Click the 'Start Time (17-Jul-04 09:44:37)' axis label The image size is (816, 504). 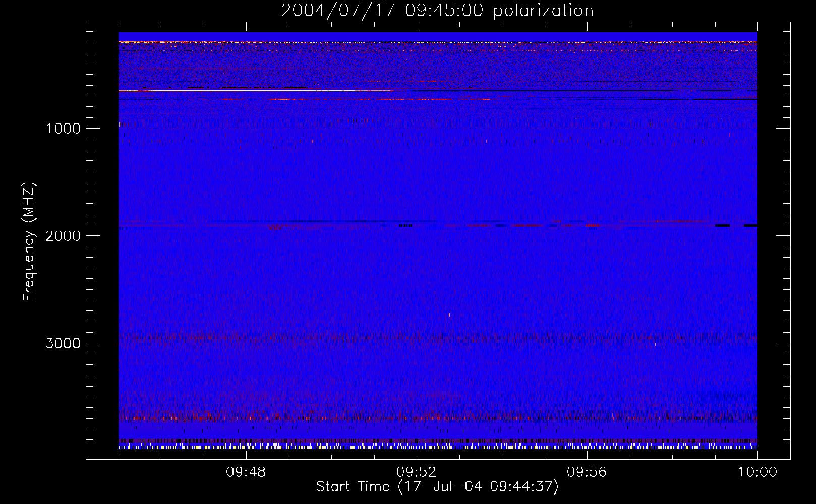pos(437,487)
